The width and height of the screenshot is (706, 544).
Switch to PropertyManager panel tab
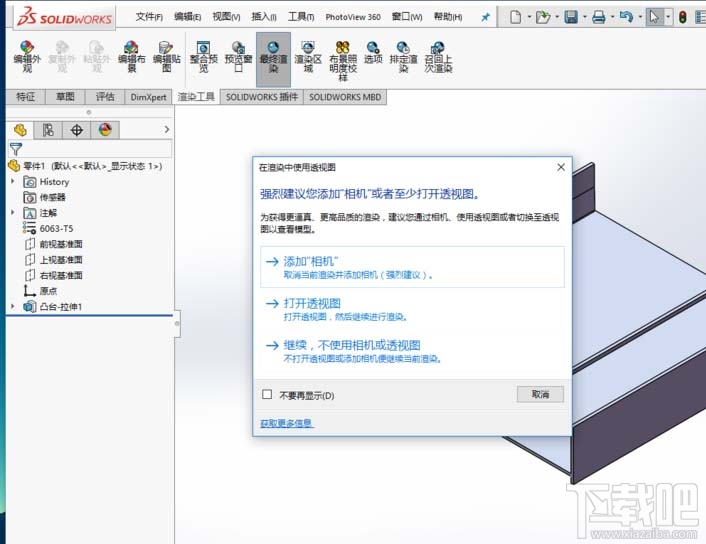(48, 130)
